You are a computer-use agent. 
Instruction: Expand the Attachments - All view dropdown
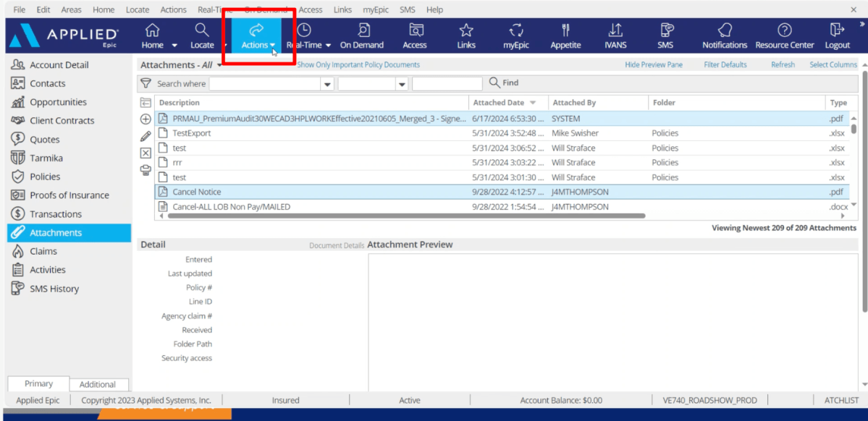tap(219, 65)
